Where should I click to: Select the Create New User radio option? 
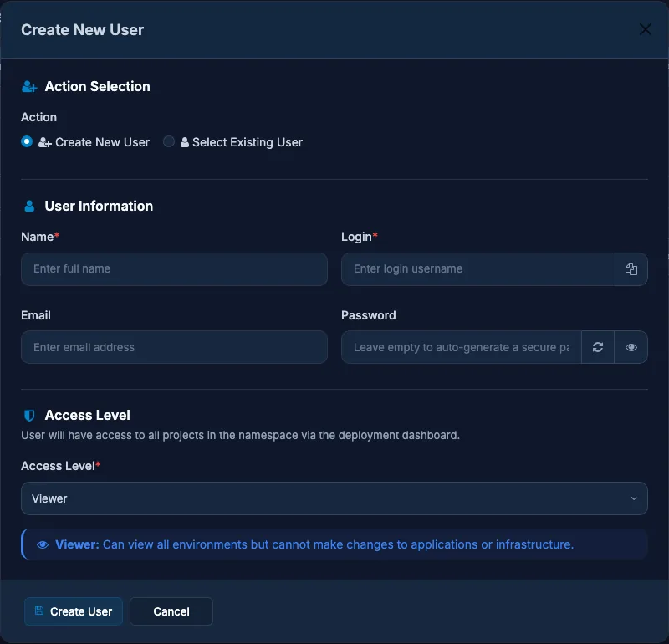27,141
